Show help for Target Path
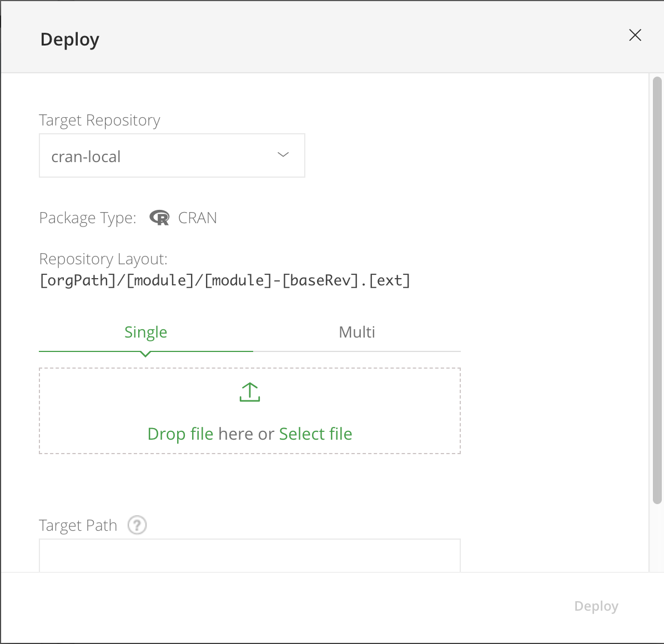664x644 pixels. click(137, 525)
